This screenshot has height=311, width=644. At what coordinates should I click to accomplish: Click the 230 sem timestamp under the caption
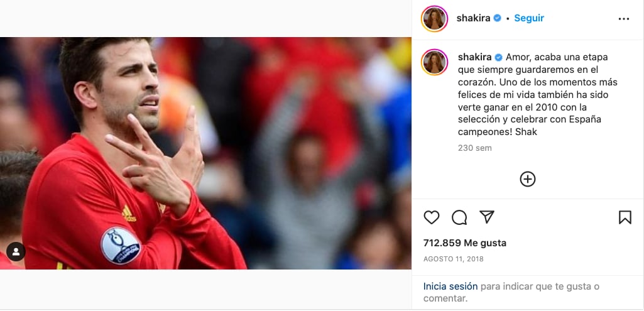pyautogui.click(x=475, y=148)
